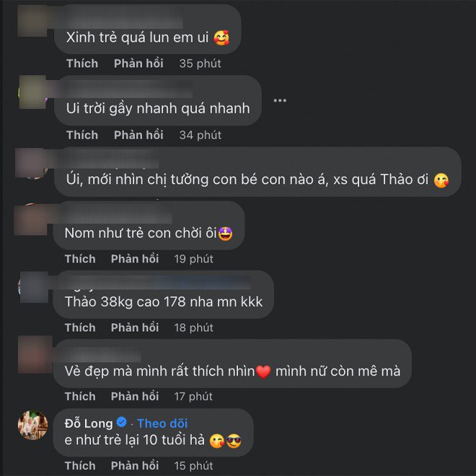Like the "Thảo 38kg cao 178" comment
The image size is (476, 476).
click(80, 328)
